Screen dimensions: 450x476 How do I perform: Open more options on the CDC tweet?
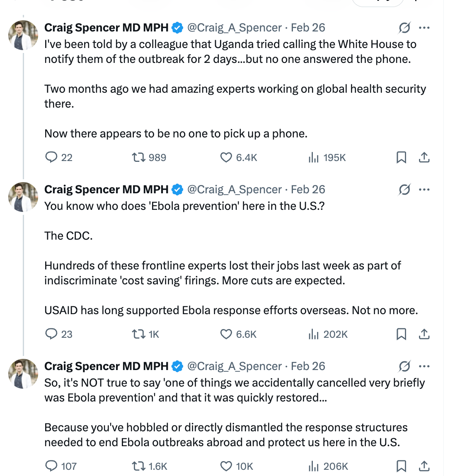point(424,189)
